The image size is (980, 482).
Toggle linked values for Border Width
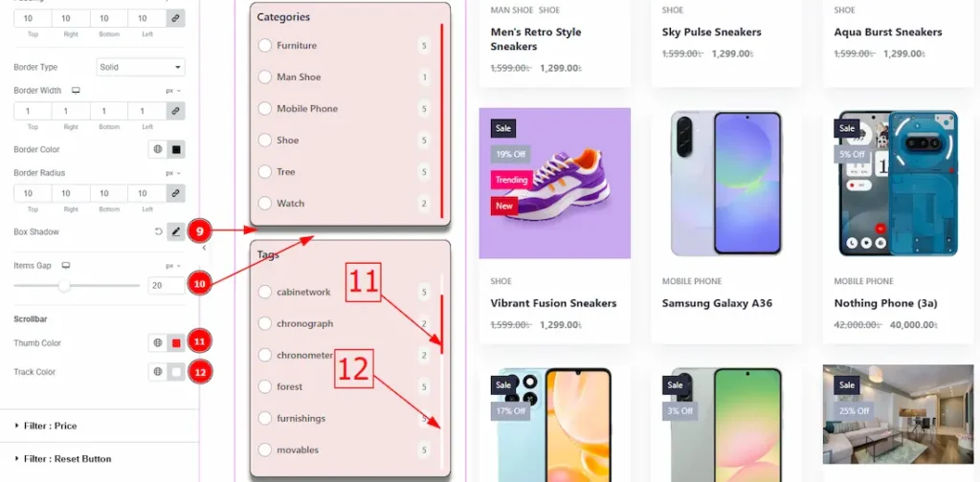tap(176, 111)
